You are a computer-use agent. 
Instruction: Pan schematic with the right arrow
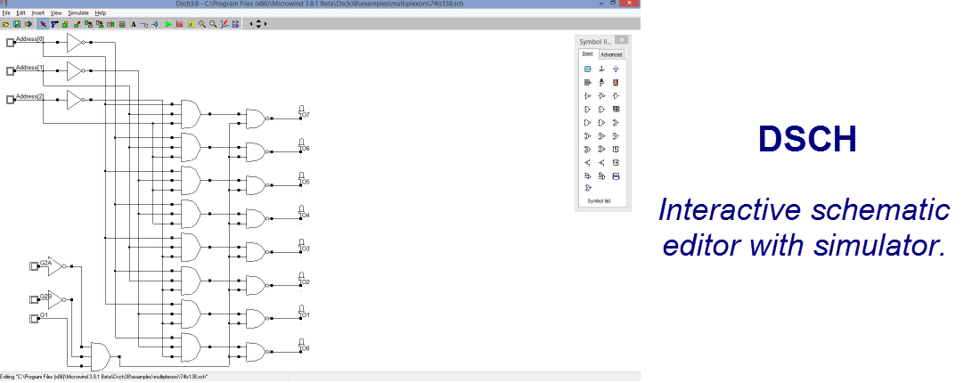[265, 24]
